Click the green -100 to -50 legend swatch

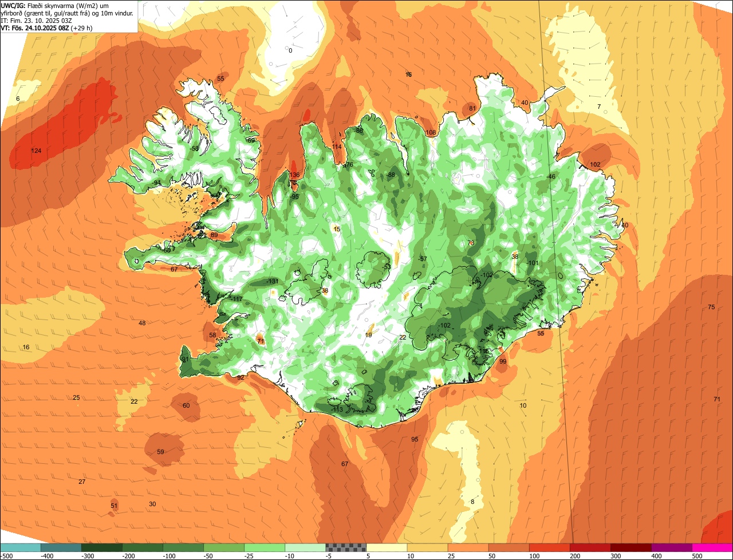click(x=183, y=547)
